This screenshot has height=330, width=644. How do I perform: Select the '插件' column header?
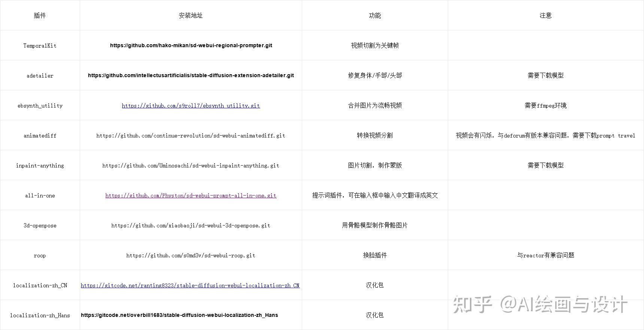tap(40, 15)
